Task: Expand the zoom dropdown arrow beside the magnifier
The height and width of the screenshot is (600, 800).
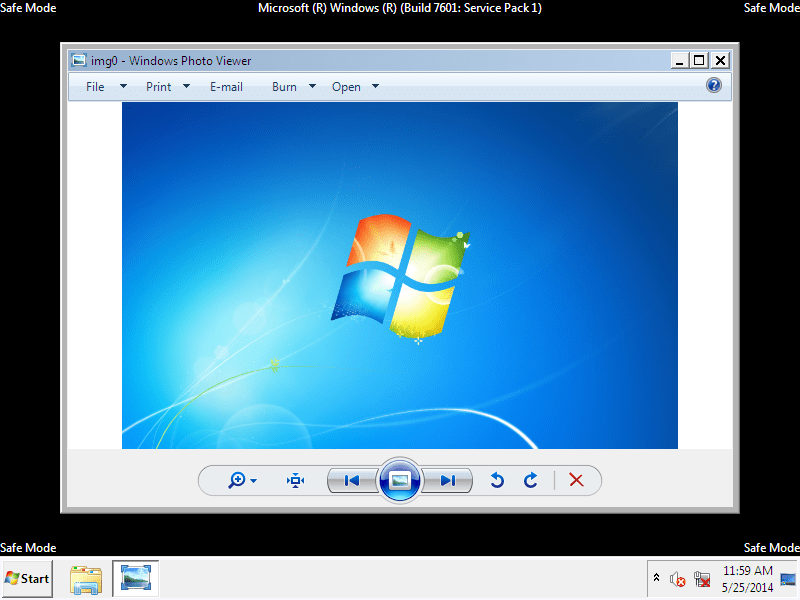Action: tap(254, 481)
